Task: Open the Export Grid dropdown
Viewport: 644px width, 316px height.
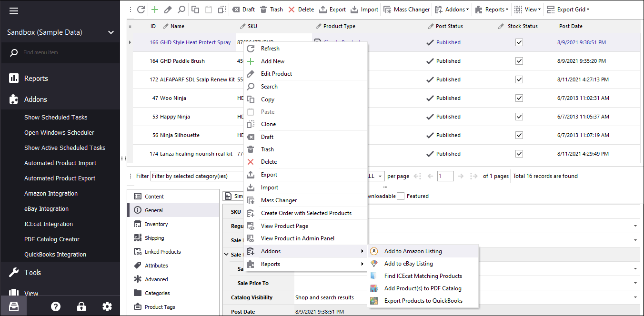Action: (568, 10)
